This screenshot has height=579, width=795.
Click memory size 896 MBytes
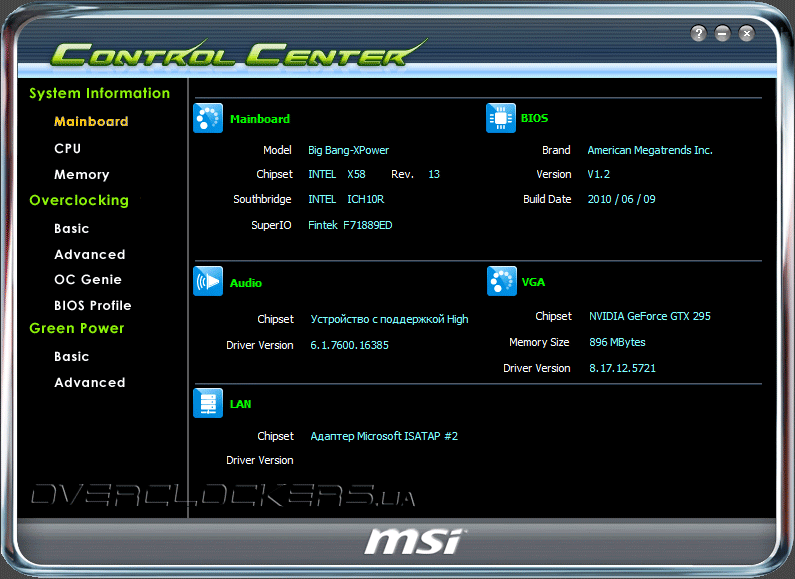(617, 342)
